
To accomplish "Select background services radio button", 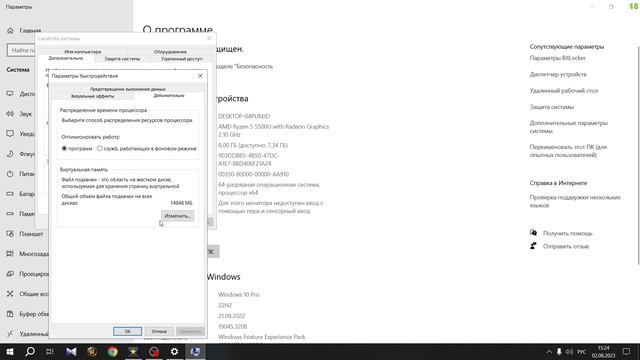I will (x=100, y=149).
